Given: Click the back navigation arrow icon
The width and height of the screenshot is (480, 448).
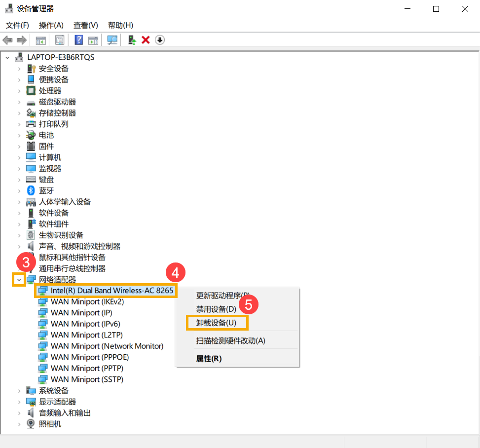Looking at the screenshot, I should (x=7, y=40).
